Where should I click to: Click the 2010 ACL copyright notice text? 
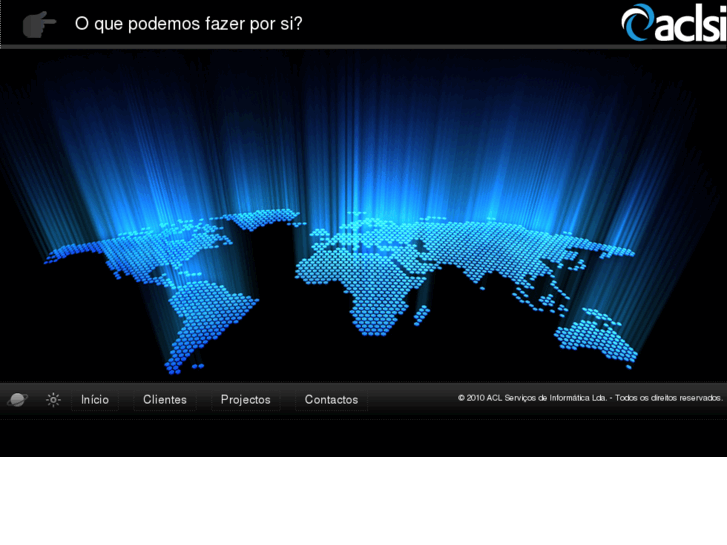point(590,398)
